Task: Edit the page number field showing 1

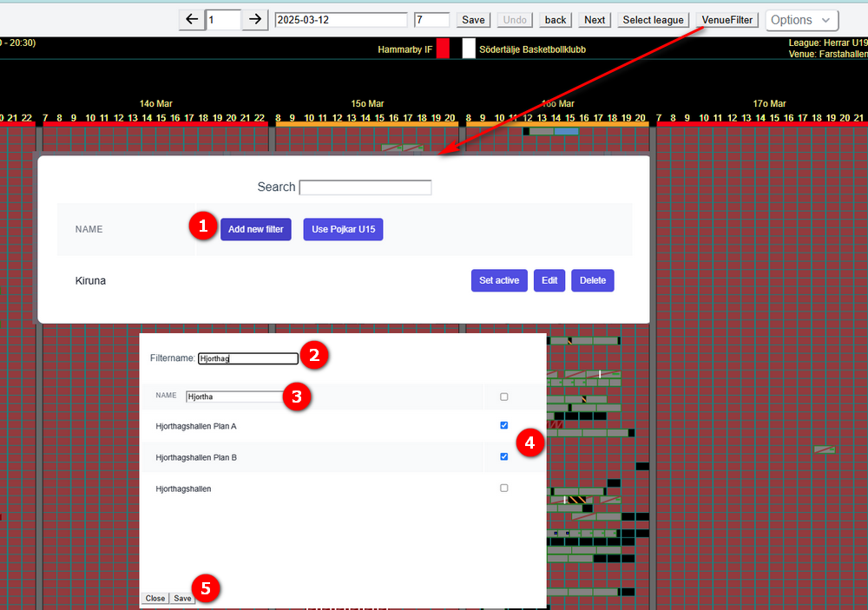Action: click(223, 20)
